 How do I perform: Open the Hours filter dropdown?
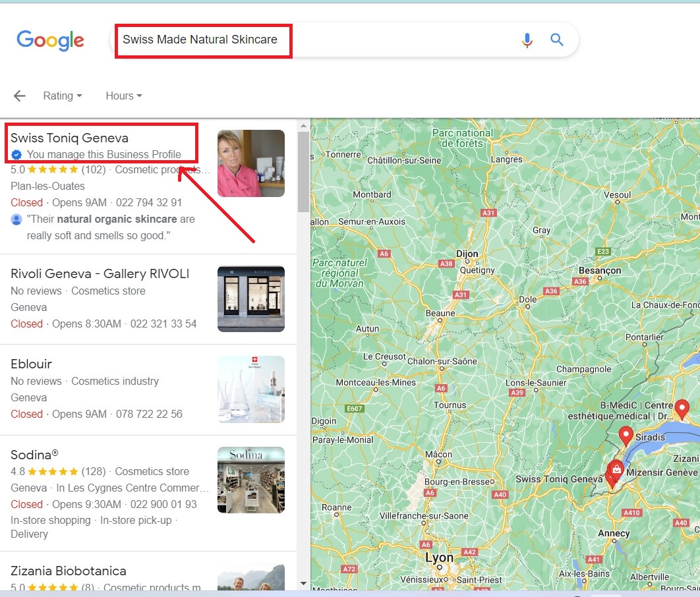(124, 96)
